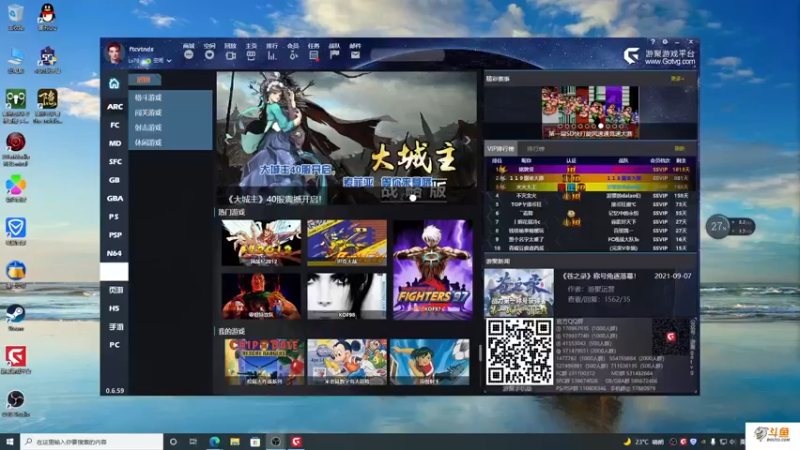Open Microsoft Edge from the taskbar
This screenshot has width=800, height=450.
pos(214,441)
